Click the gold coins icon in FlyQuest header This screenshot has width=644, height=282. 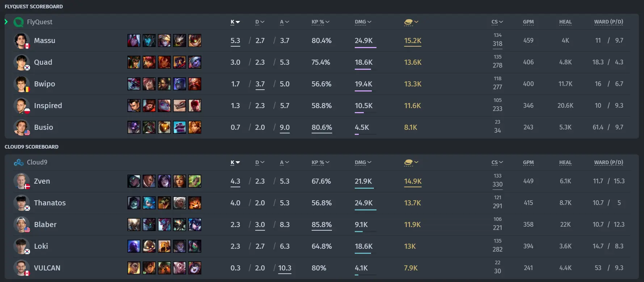tap(411, 22)
